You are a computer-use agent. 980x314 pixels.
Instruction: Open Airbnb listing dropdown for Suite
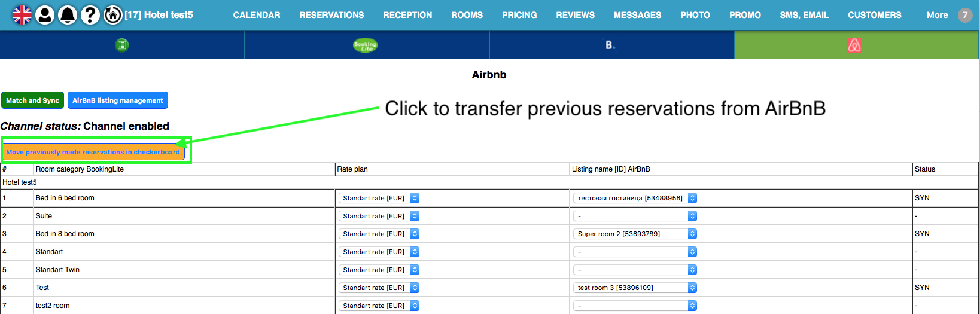point(635,216)
